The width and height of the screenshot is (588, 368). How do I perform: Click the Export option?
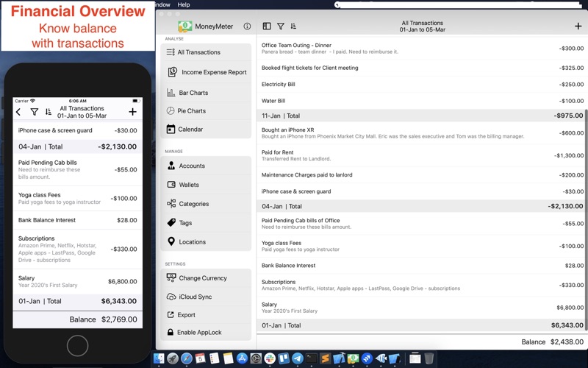point(206,315)
